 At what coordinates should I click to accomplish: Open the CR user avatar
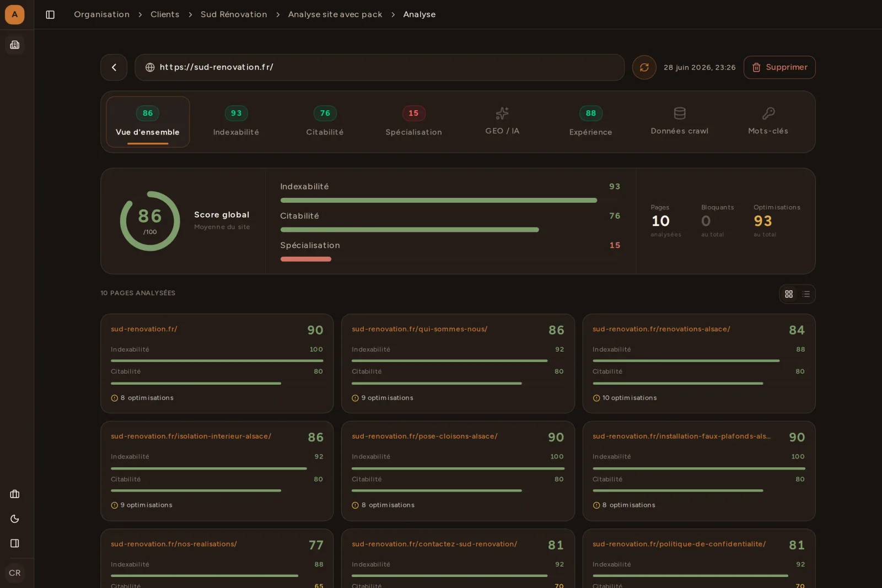pyautogui.click(x=15, y=573)
